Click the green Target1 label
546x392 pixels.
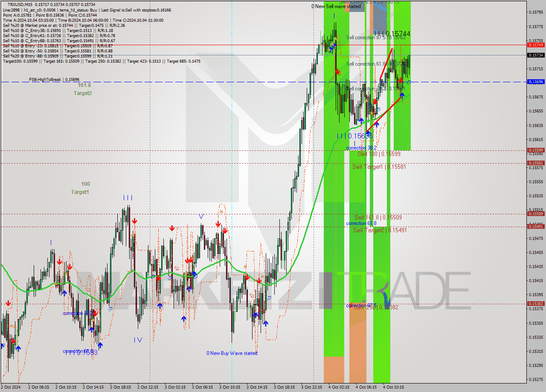pos(80,192)
